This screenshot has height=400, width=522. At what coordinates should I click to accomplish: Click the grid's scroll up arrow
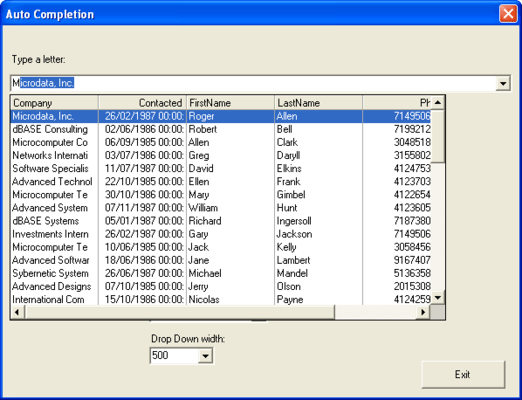[438, 102]
